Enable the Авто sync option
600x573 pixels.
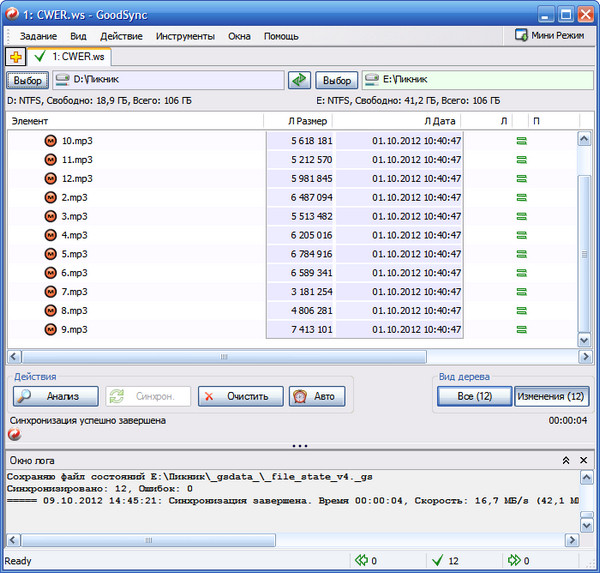tap(317, 397)
